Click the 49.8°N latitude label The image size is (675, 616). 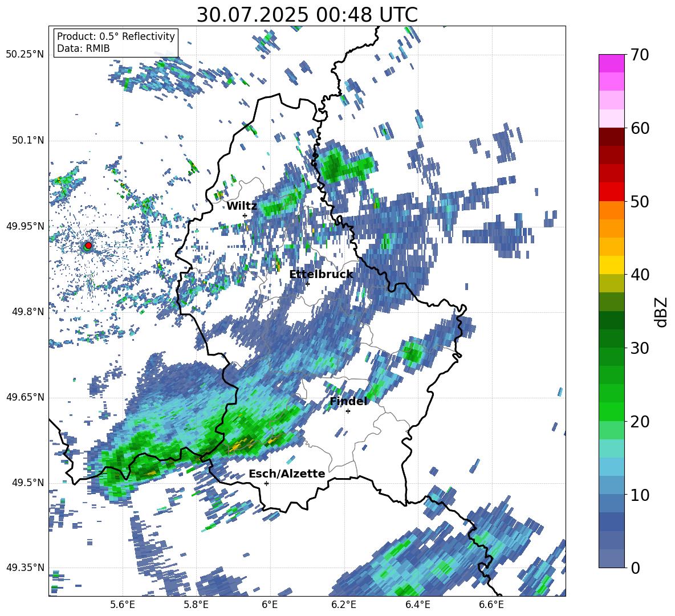(27, 311)
